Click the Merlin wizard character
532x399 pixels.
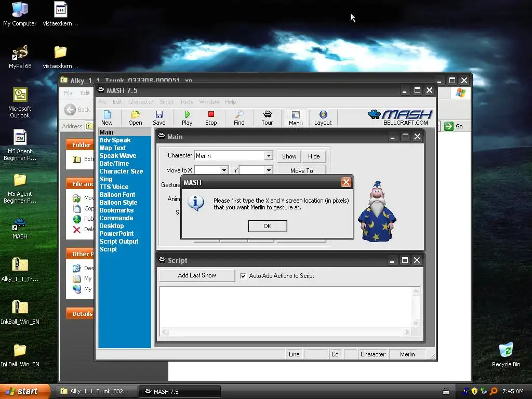[x=377, y=211]
